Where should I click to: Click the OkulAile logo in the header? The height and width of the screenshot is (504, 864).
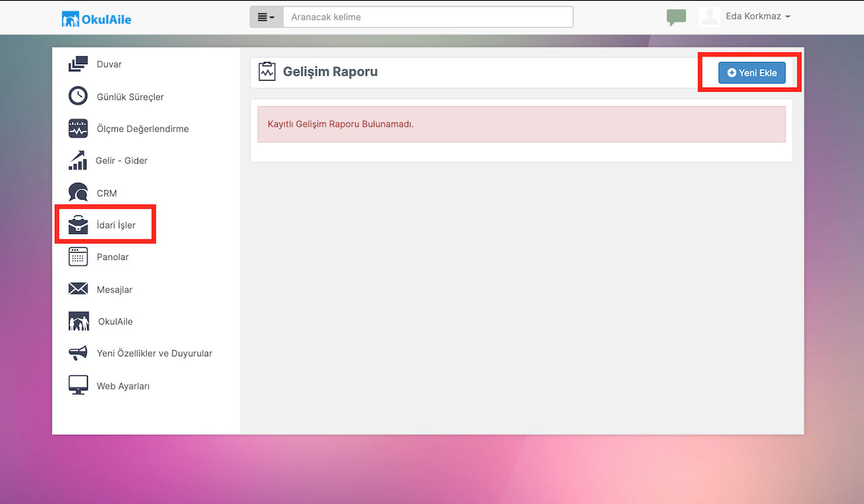[x=96, y=19]
